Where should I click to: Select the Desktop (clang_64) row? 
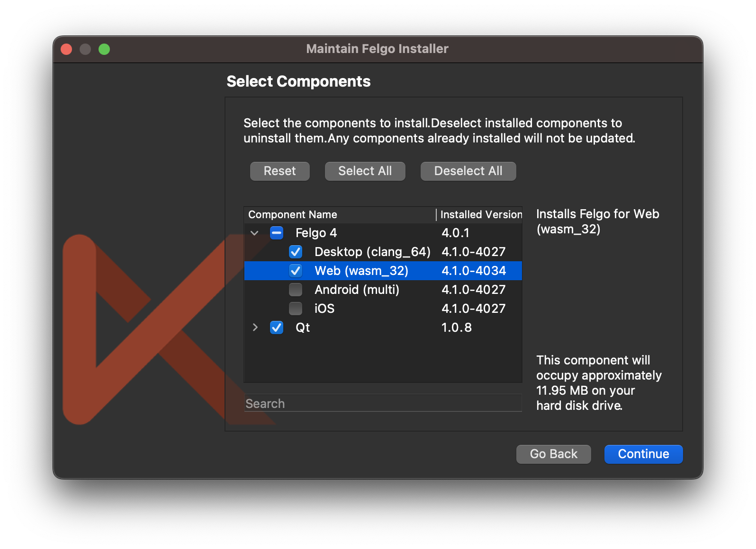click(383, 252)
